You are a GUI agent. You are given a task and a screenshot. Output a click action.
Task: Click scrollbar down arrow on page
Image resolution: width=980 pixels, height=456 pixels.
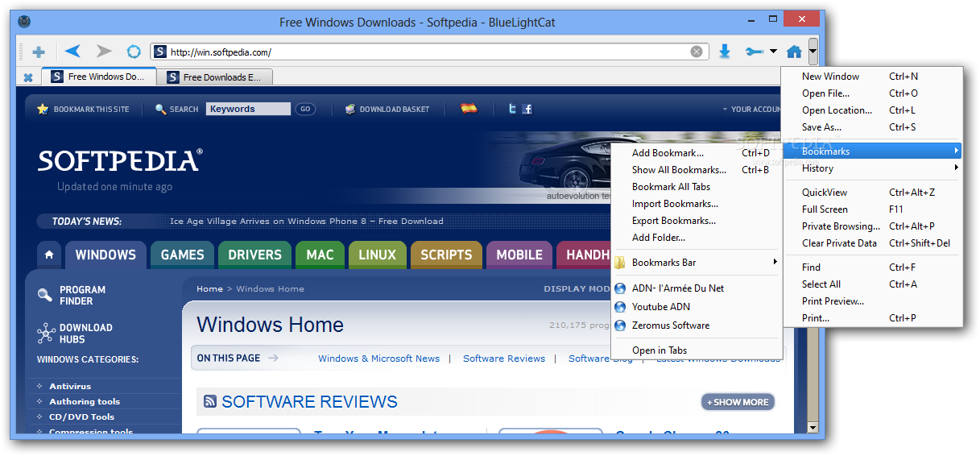click(x=813, y=428)
